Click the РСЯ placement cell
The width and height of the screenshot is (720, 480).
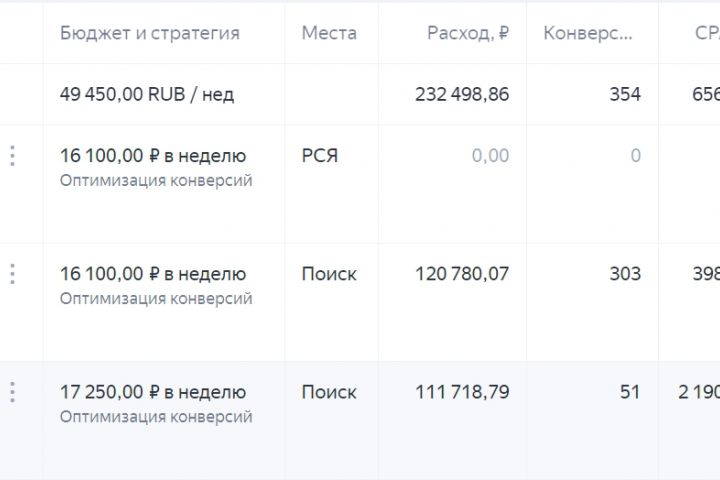(320, 156)
